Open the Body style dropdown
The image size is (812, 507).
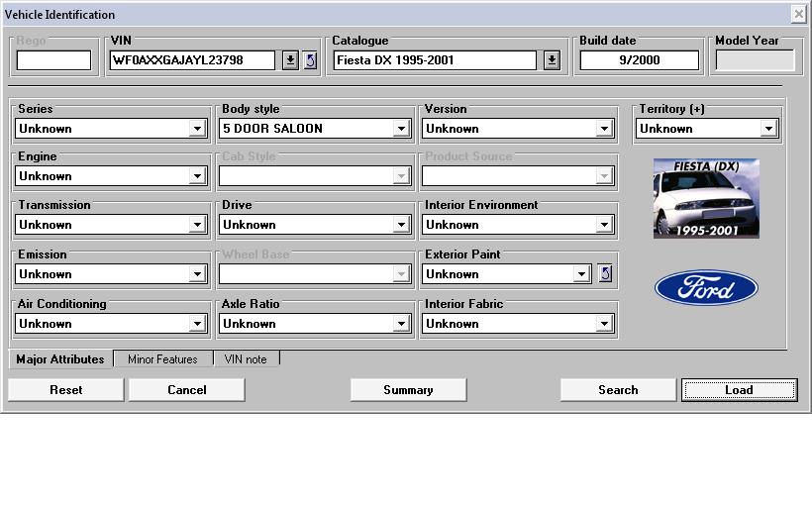[x=401, y=129]
